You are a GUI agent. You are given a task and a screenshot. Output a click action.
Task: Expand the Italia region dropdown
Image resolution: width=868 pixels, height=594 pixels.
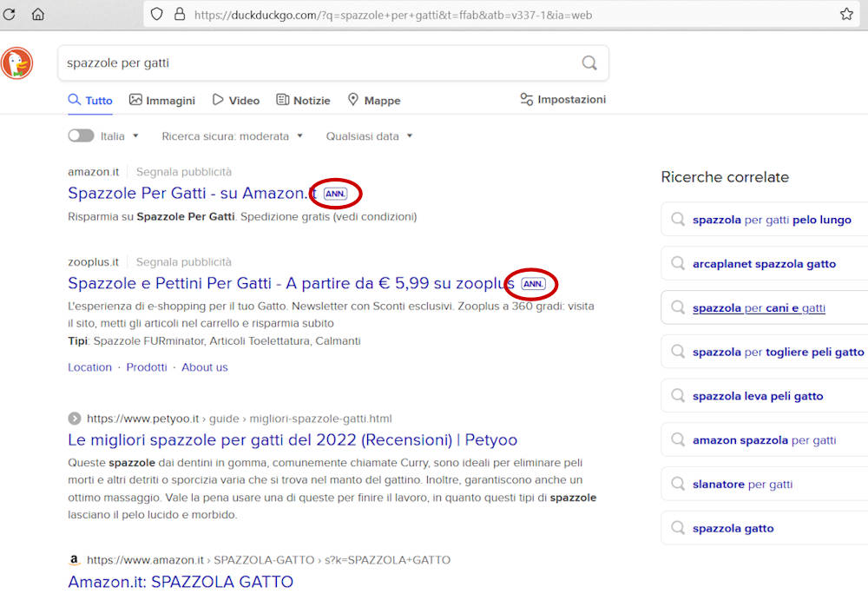[119, 136]
